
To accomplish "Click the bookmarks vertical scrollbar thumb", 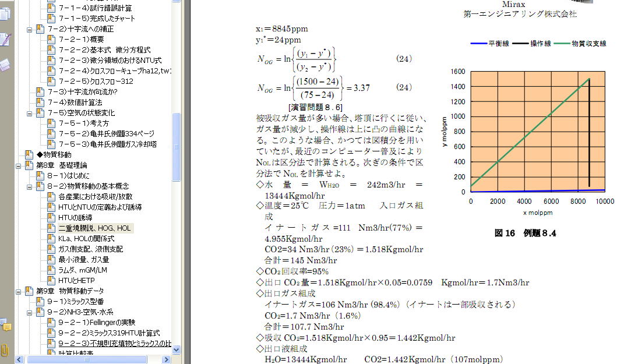I will click(177, 147).
